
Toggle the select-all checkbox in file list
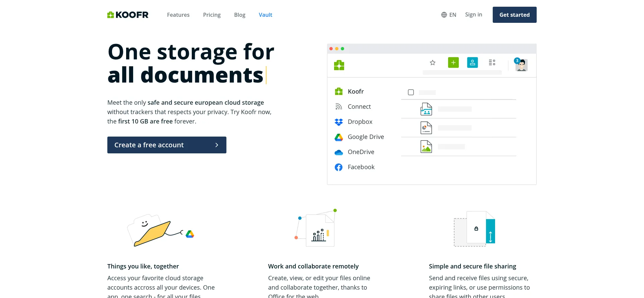pyautogui.click(x=411, y=92)
